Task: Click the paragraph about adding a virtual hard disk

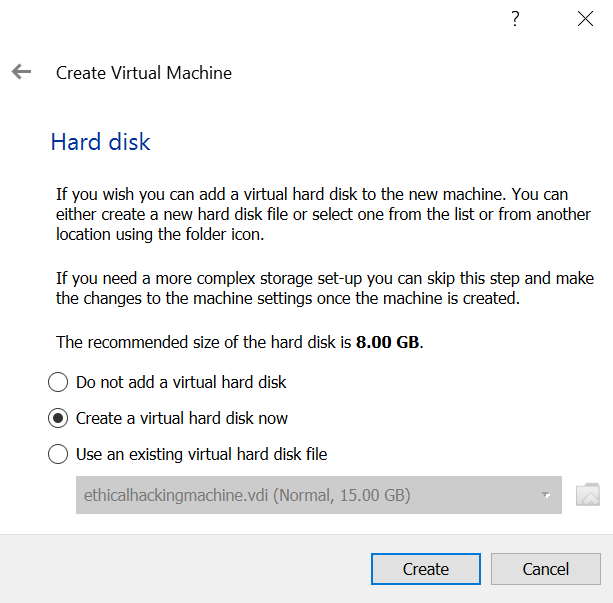Action: (322, 214)
